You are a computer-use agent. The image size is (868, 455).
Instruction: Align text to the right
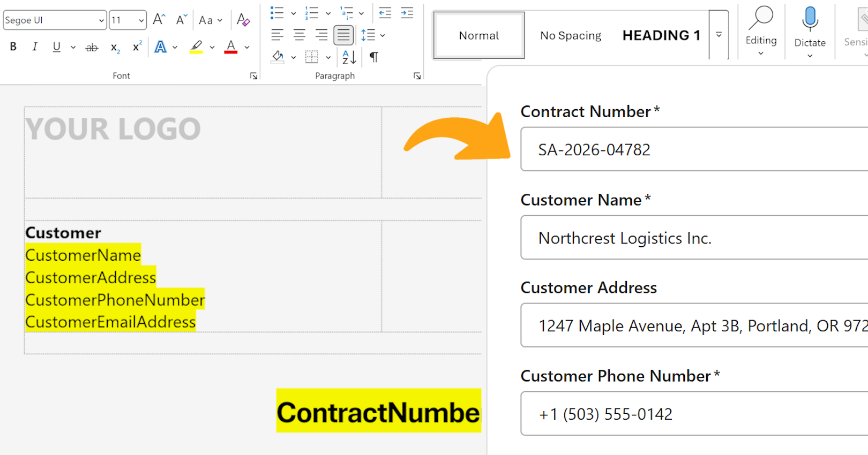pyautogui.click(x=321, y=35)
